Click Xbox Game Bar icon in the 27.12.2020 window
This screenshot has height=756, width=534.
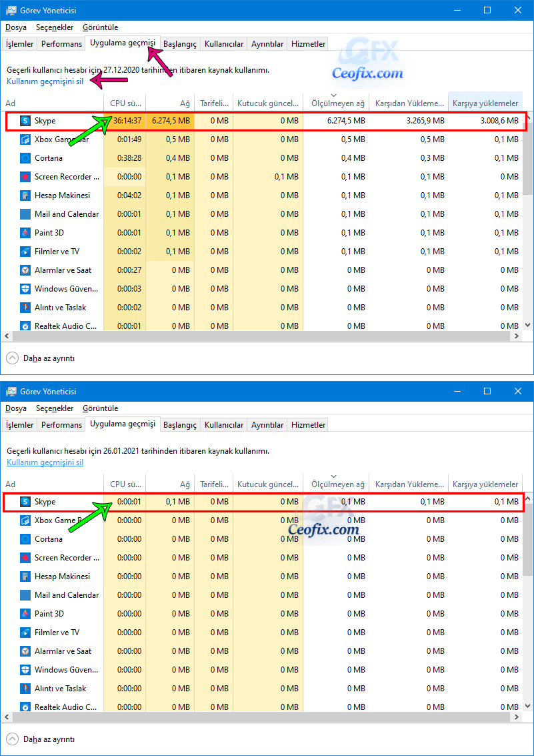25,139
